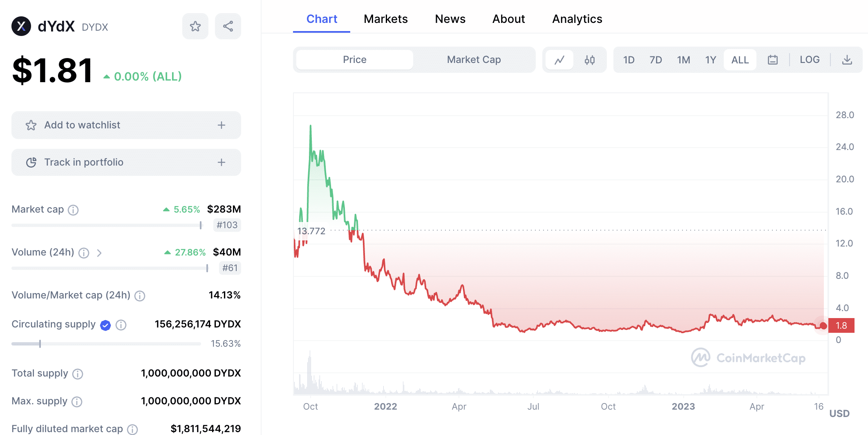The width and height of the screenshot is (868, 435).
Task: Open the Markets tab
Action: click(x=386, y=19)
